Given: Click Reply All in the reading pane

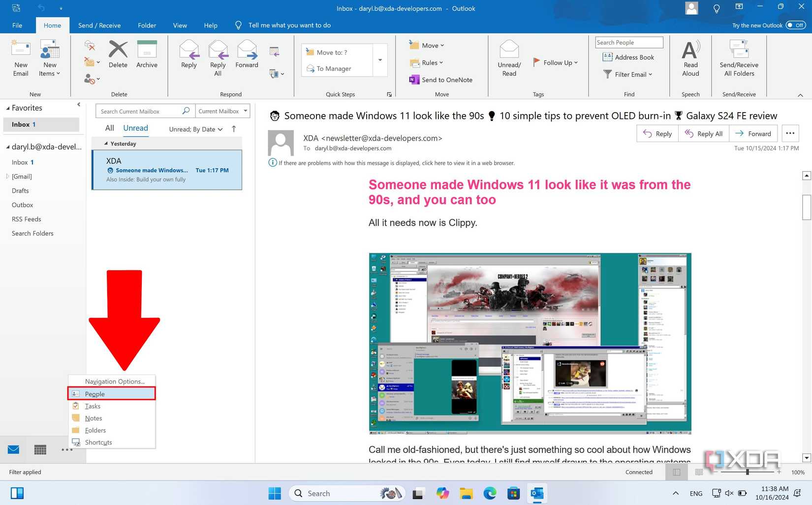Looking at the screenshot, I should [x=703, y=134].
